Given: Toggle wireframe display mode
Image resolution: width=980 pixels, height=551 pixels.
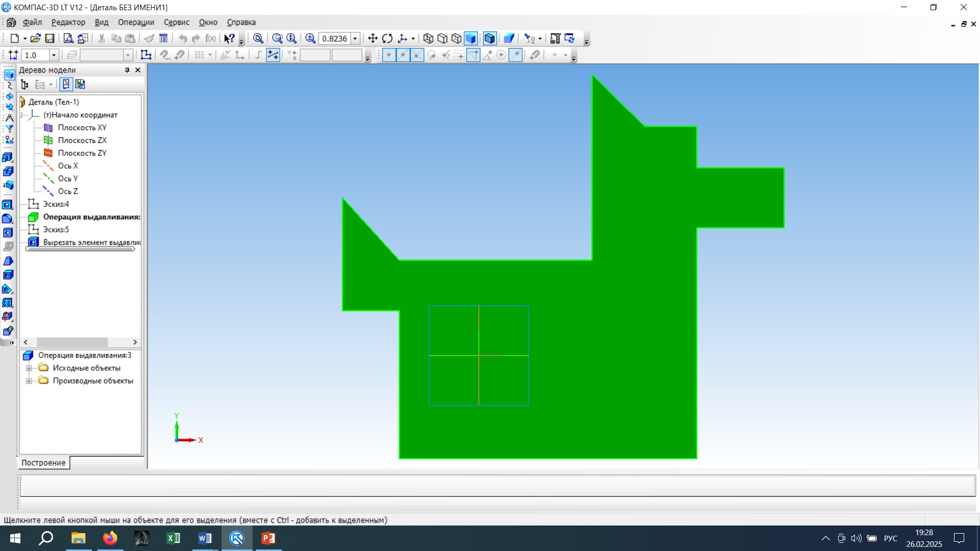Looking at the screenshot, I should click(428, 38).
